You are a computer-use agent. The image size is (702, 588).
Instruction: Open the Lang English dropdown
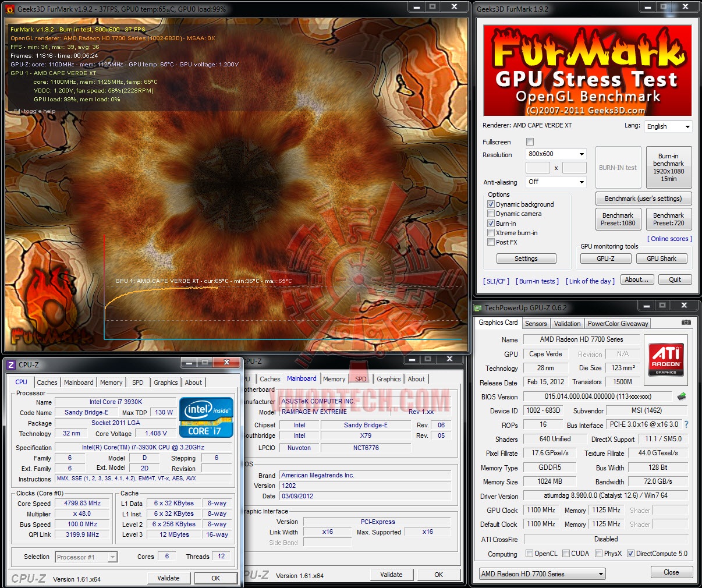668,126
